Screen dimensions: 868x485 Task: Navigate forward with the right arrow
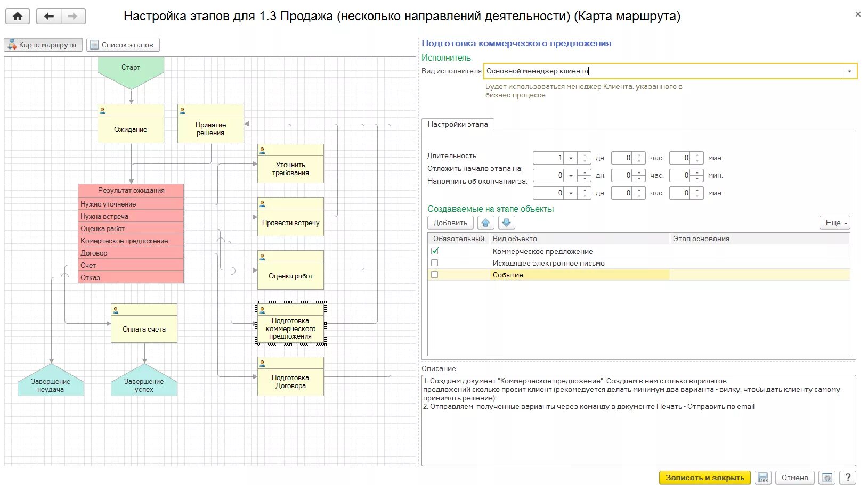[73, 17]
